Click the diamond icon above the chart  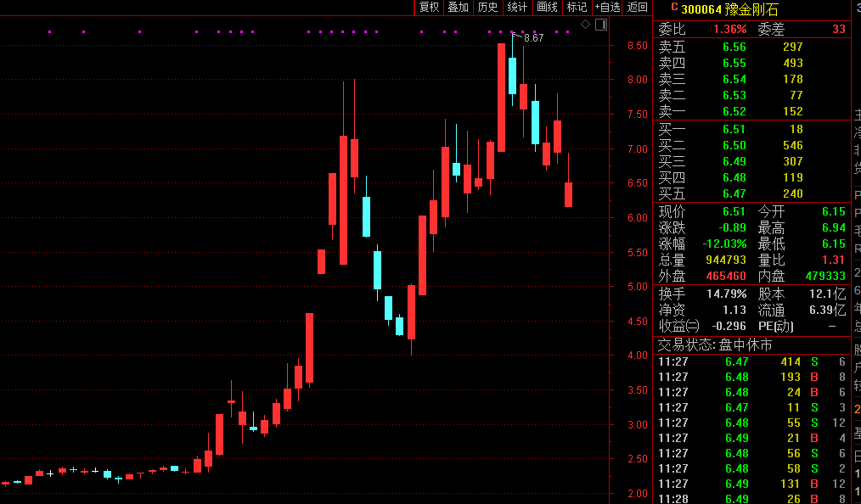[585, 25]
